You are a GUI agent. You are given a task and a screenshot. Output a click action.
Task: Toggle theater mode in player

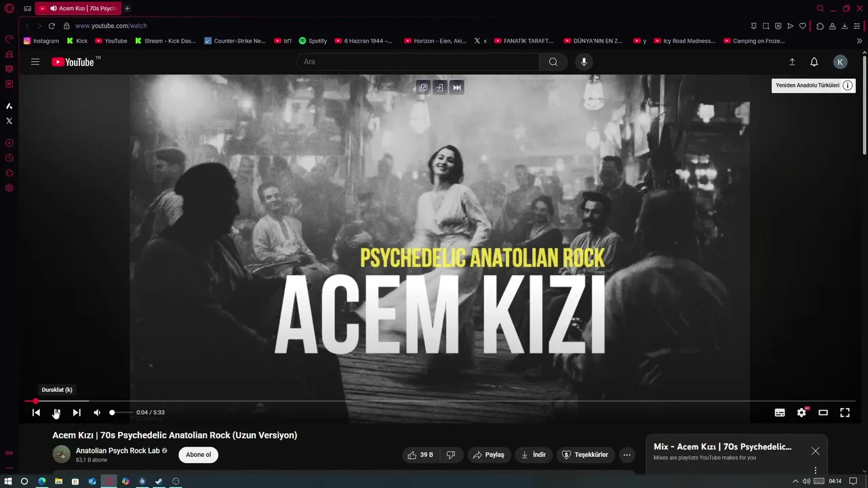tap(823, 412)
